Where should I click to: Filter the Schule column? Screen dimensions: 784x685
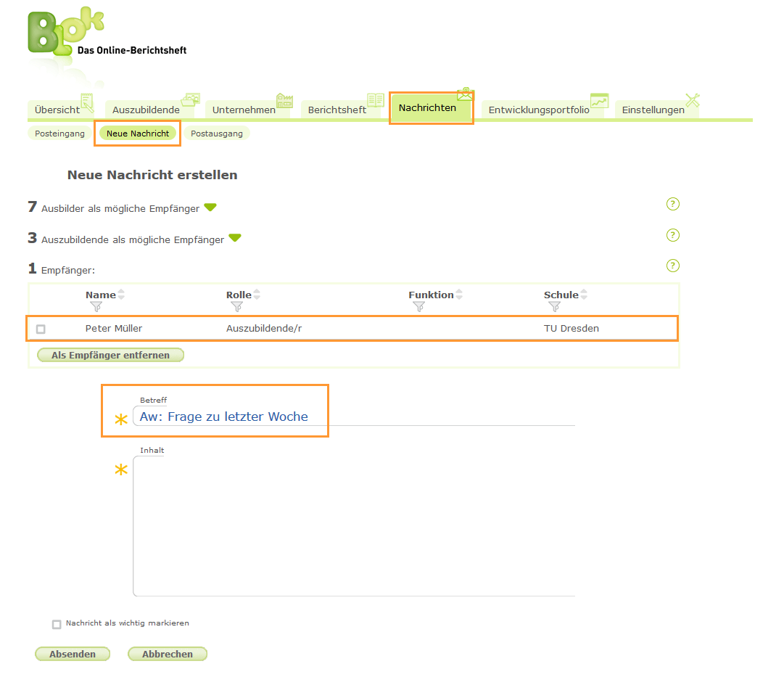pos(554,307)
